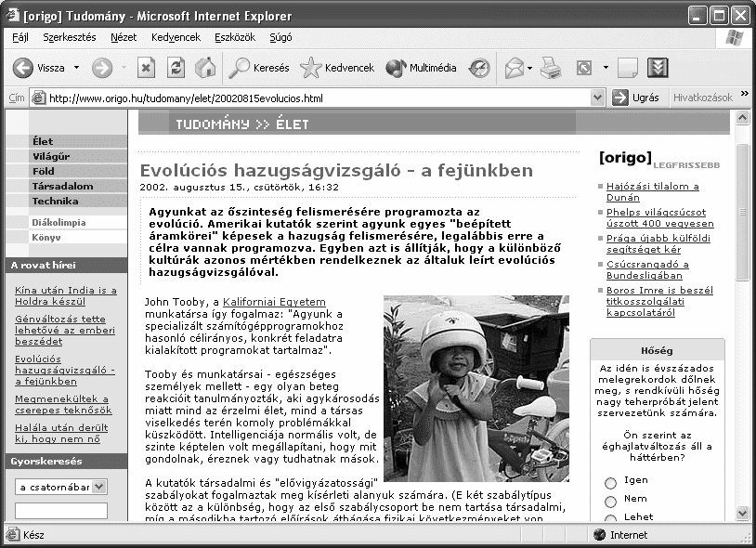756x548 pixels.
Task: Open the Génváltozás tette lehetővé link
Action: click(65, 330)
